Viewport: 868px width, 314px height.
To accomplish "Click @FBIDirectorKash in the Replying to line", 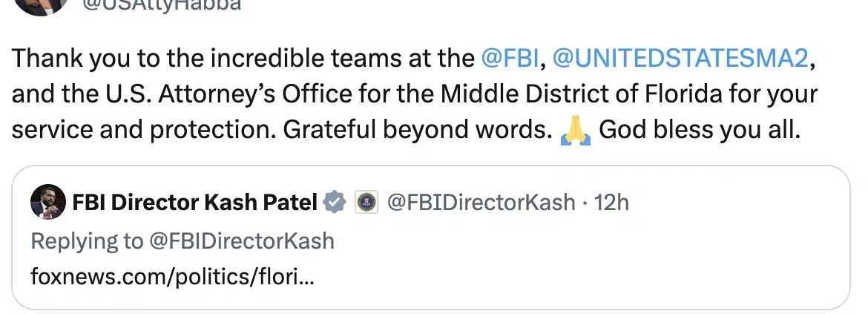I will pyautogui.click(x=242, y=241).
